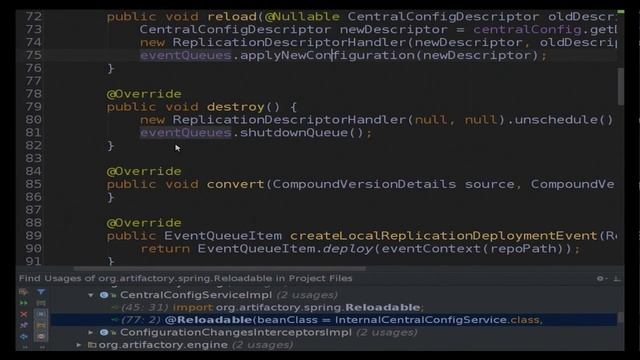Click the ConfigurationChangesInterceptorsImpl class icon

click(104, 332)
